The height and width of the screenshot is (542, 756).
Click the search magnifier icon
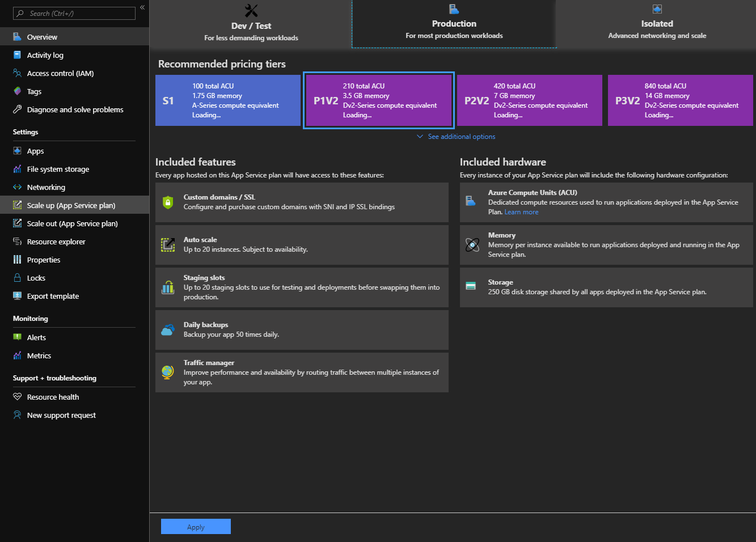[20, 13]
